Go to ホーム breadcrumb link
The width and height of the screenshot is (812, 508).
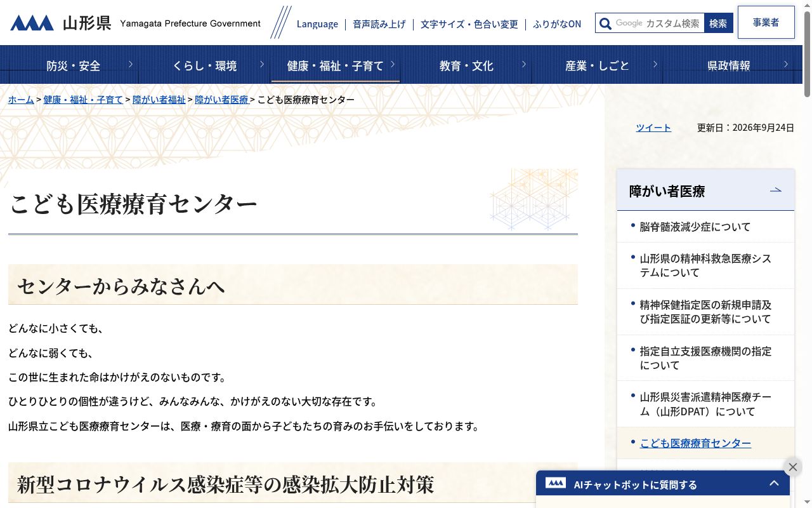[x=21, y=100]
